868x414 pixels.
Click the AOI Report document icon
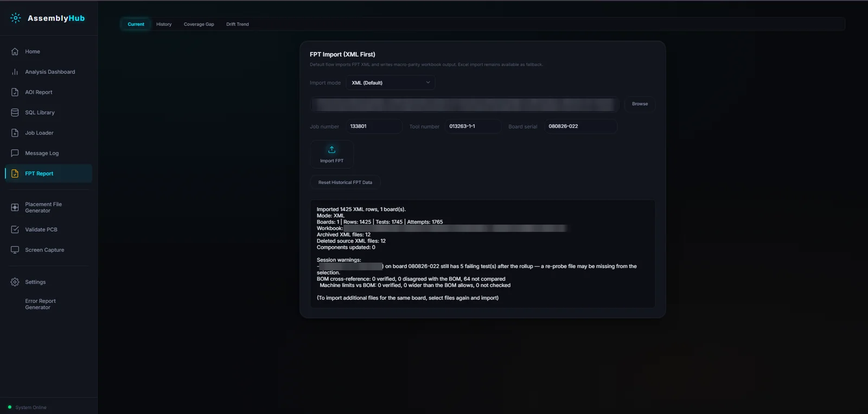pyautogui.click(x=15, y=92)
